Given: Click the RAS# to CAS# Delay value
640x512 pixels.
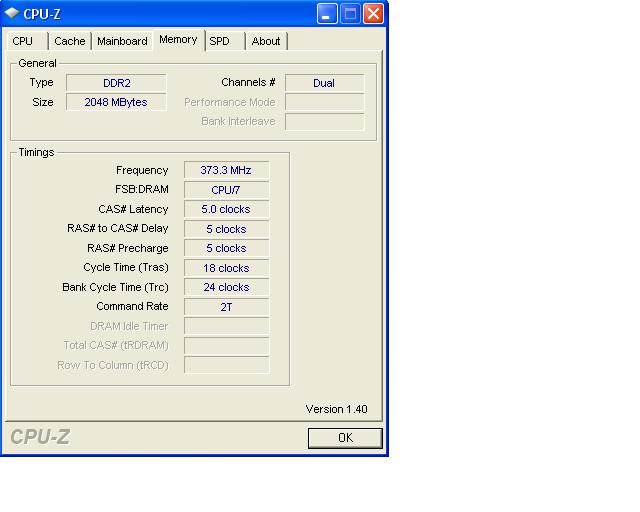Looking at the screenshot, I should pos(227,229).
